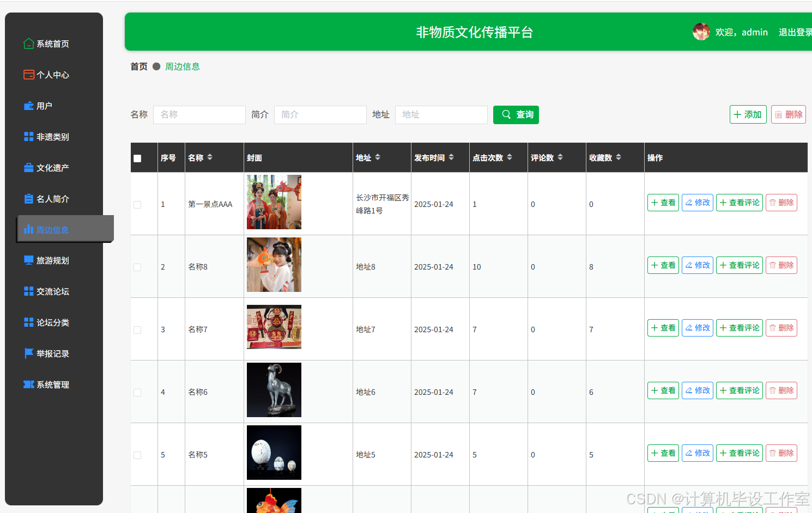Screen dimensions: 812x513
Task: Click 查看评论 button for 名称7
Action: click(740, 328)
